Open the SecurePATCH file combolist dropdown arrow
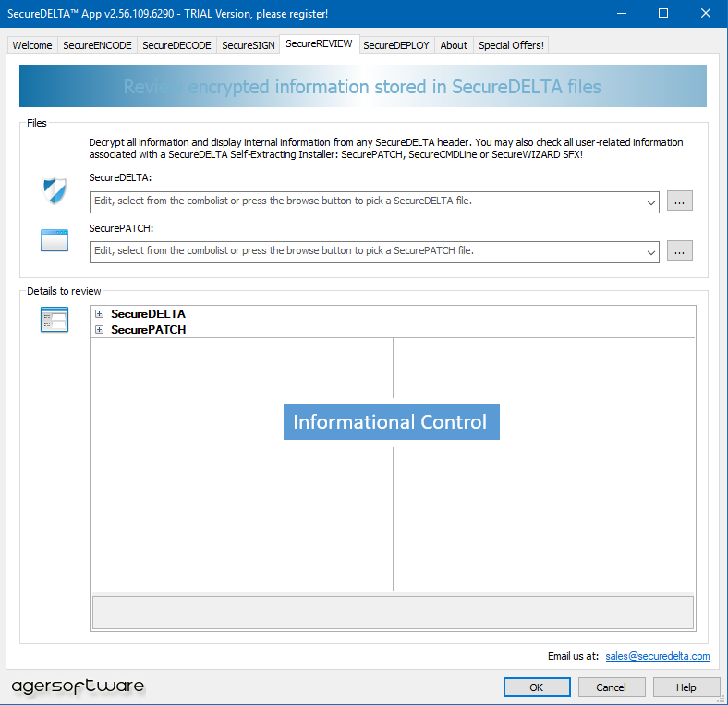 pyautogui.click(x=651, y=252)
